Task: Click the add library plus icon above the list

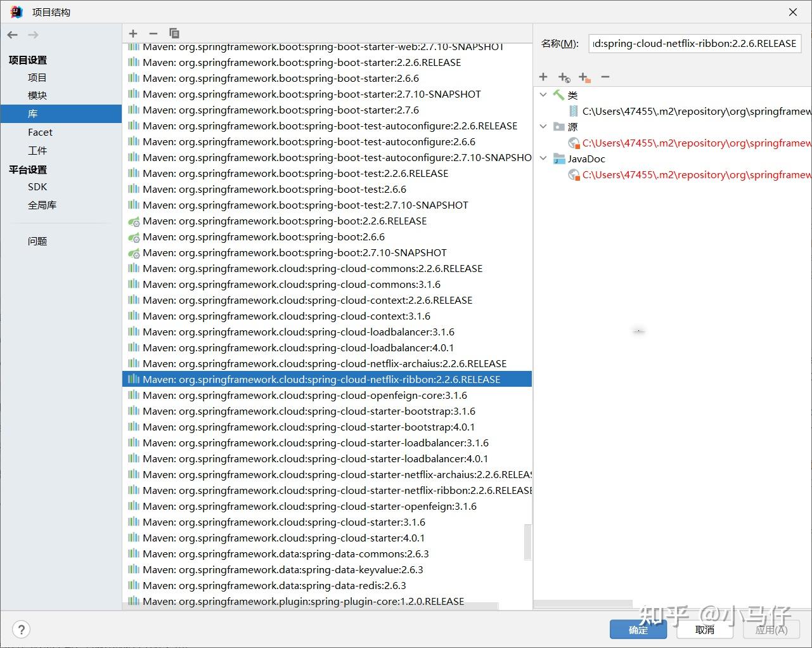Action: click(132, 33)
